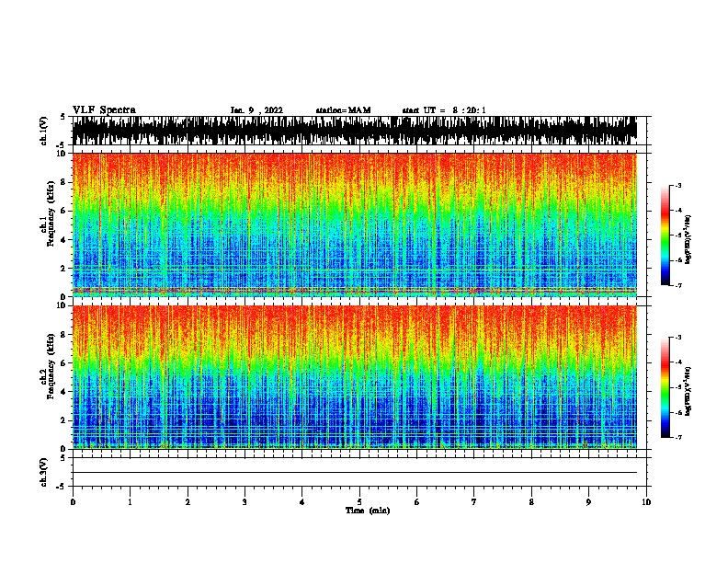
Task: Click the ch.1 frequency tick label "4"
Action: pyautogui.click(x=64, y=240)
